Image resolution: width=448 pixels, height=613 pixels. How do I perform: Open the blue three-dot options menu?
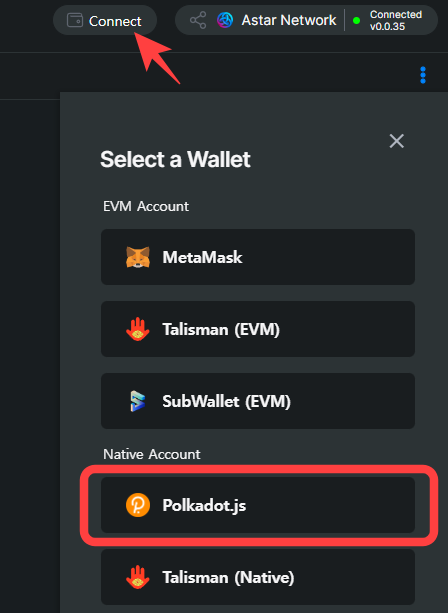(x=423, y=75)
